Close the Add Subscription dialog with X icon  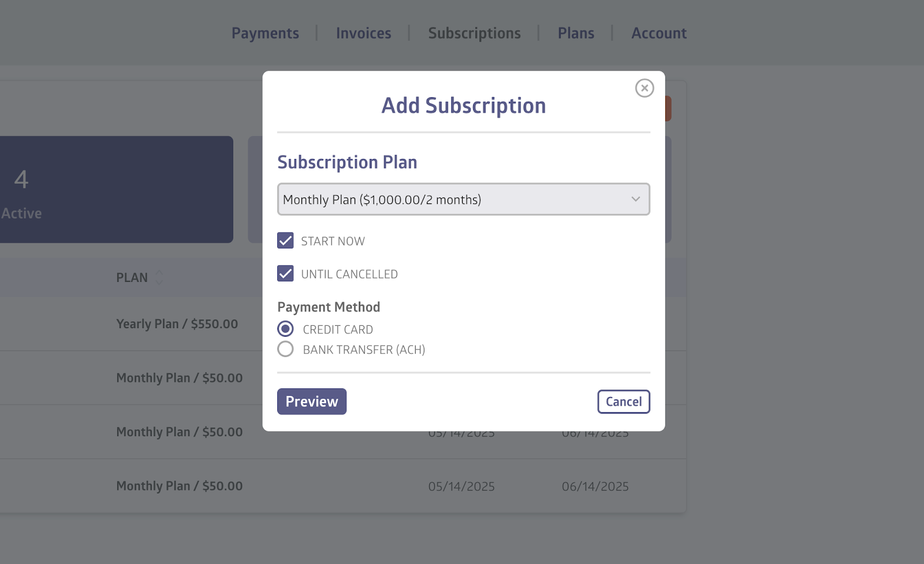tap(644, 88)
